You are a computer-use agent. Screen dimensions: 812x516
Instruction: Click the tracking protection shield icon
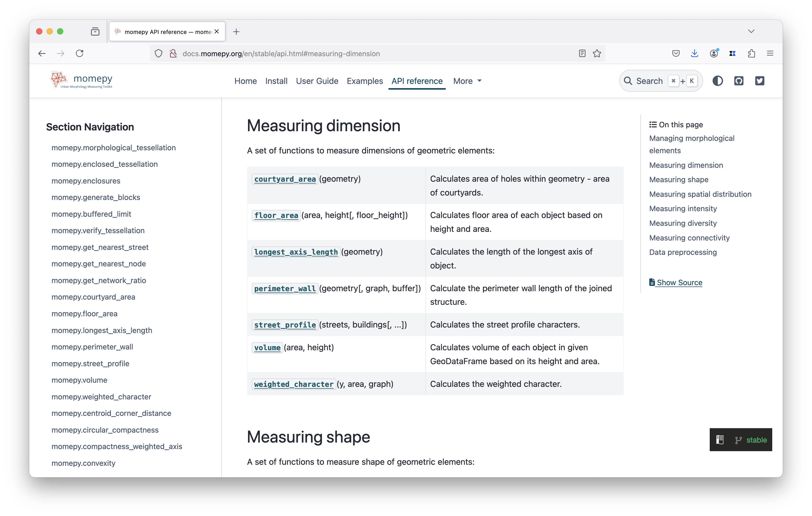(159, 53)
